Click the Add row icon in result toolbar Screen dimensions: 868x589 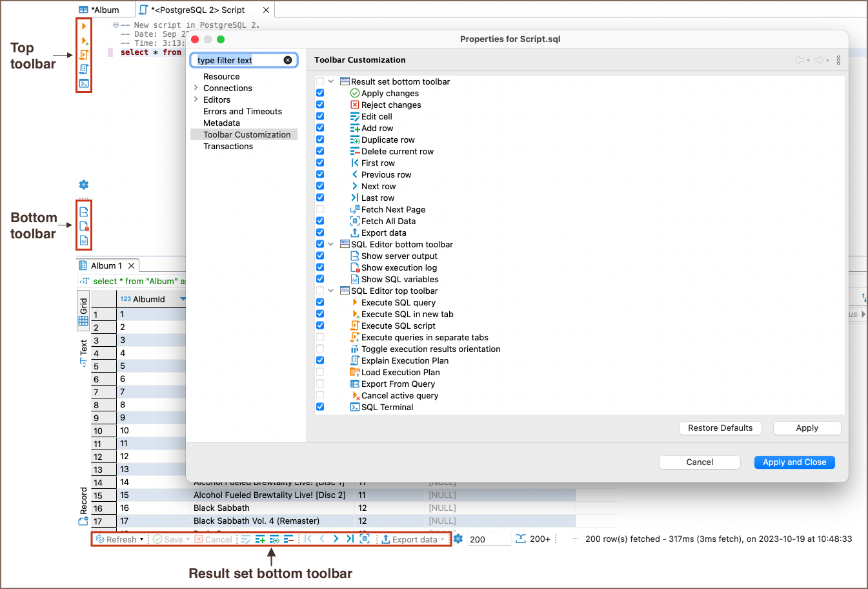pos(260,539)
